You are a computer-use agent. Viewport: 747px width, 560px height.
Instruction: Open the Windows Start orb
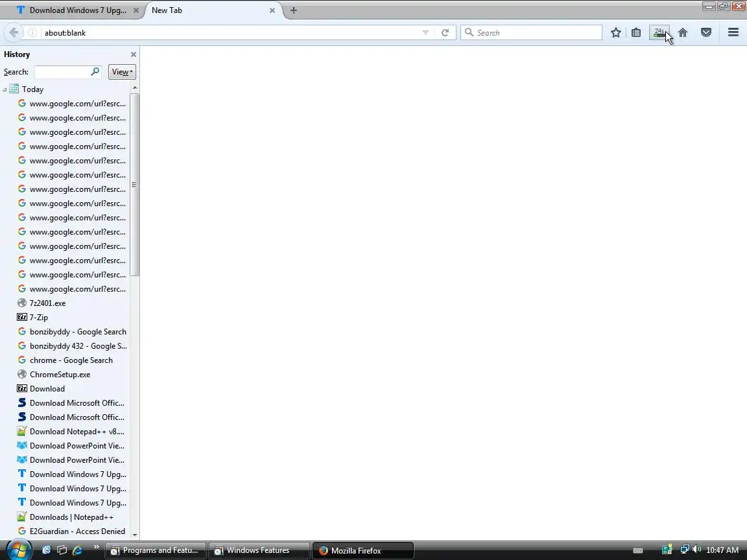(x=19, y=550)
